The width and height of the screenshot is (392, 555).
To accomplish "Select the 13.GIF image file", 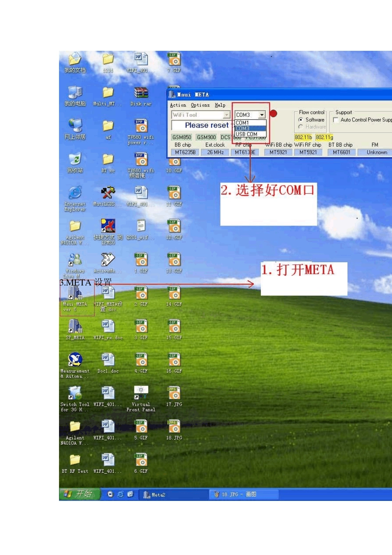I will point(174,263).
